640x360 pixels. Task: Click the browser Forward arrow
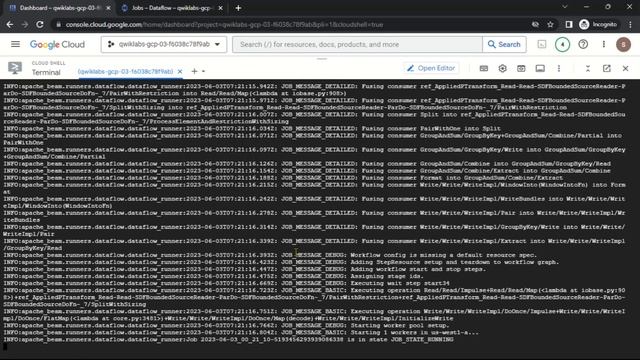(x=25, y=24)
